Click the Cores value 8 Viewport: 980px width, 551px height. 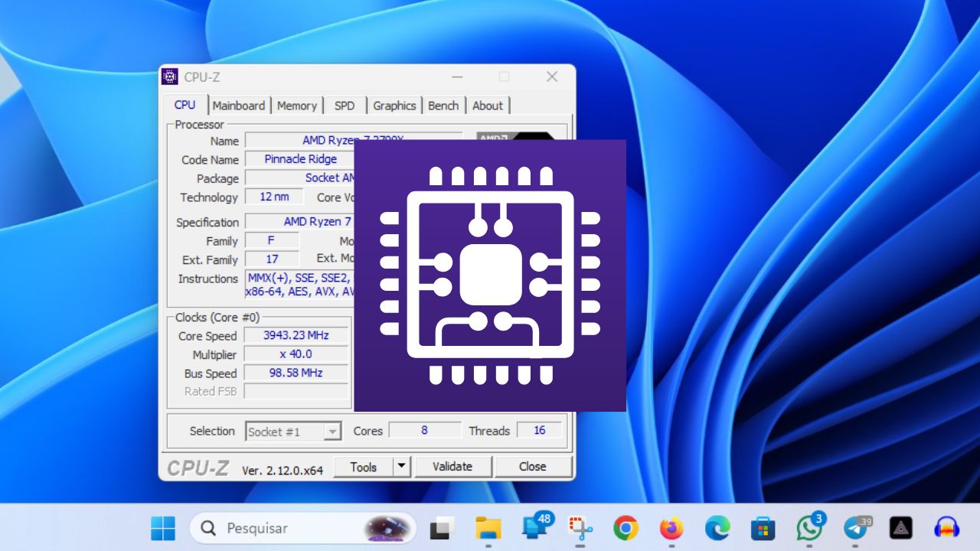425,430
